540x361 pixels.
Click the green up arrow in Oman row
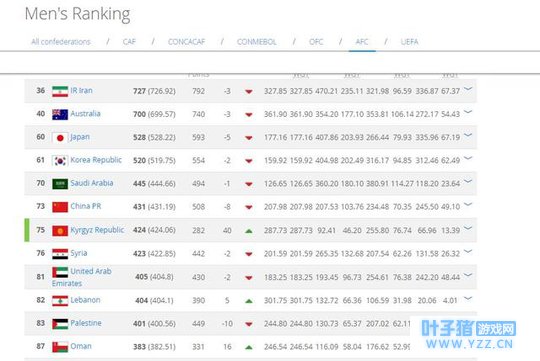click(x=249, y=347)
